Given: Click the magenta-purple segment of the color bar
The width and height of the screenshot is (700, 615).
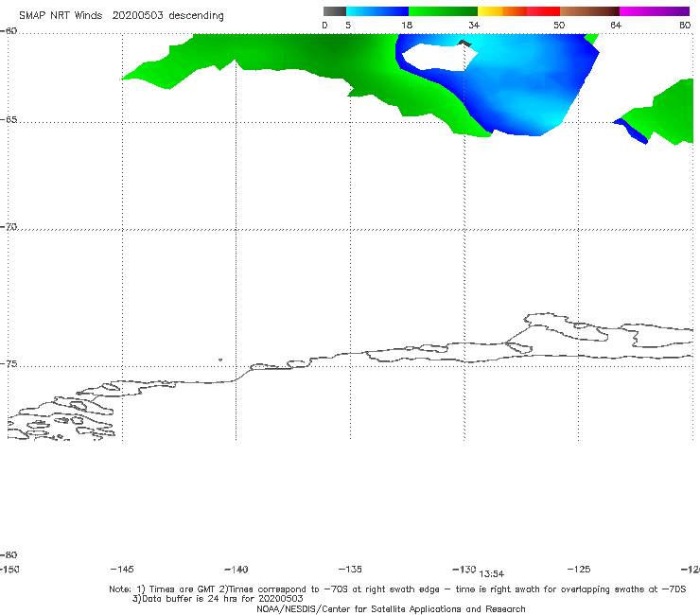Looking at the screenshot, I should (655, 11).
